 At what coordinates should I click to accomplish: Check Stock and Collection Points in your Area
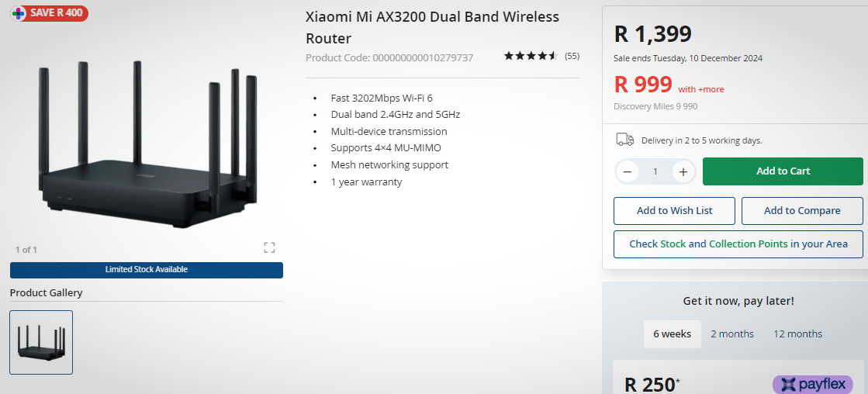[x=738, y=244]
